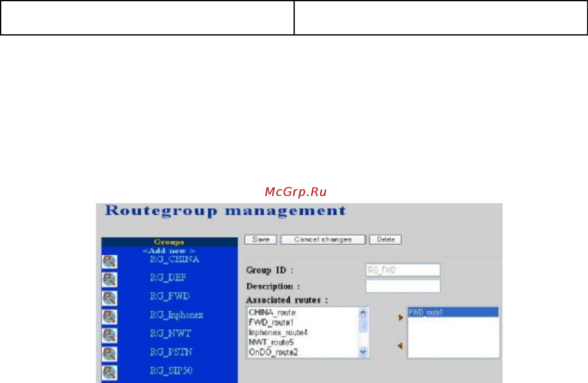Click the icon beside RG_Inphonex group
Screen dimensions: 588x383
pyautogui.click(x=109, y=317)
